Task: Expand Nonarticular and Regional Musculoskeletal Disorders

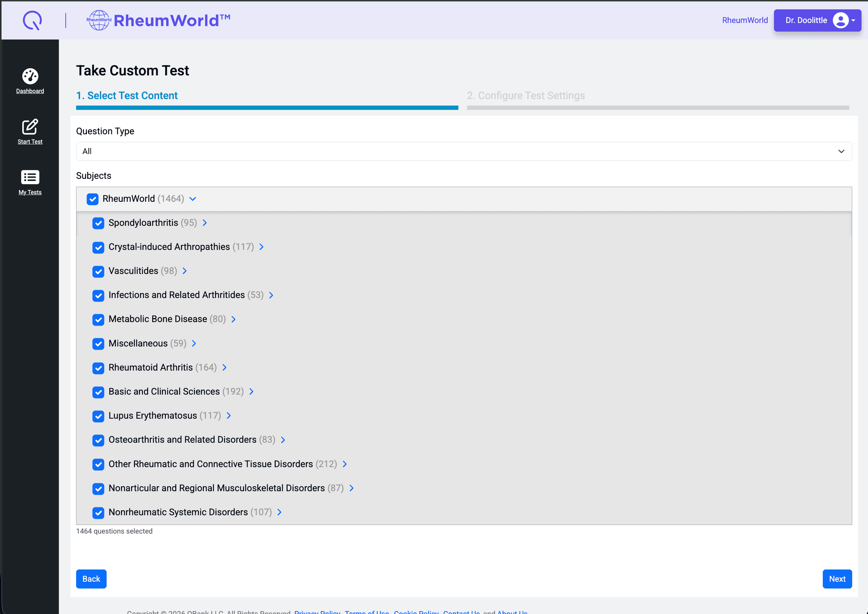Action: pyautogui.click(x=351, y=488)
